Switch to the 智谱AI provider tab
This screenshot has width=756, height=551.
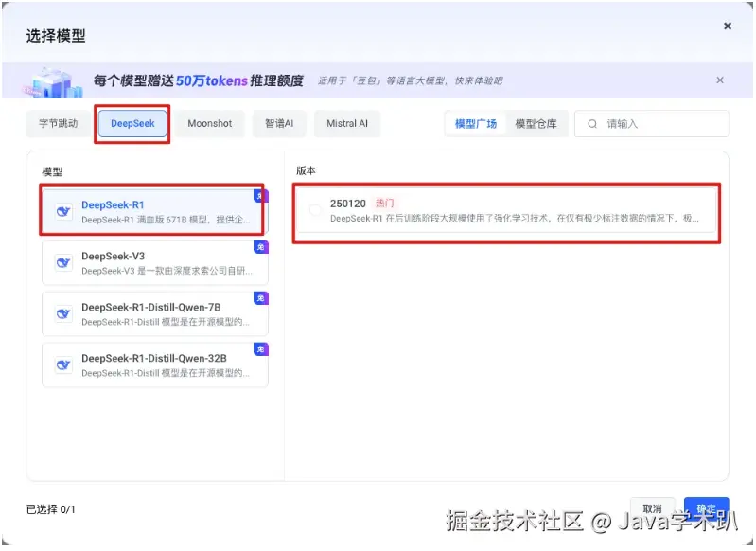click(x=279, y=123)
